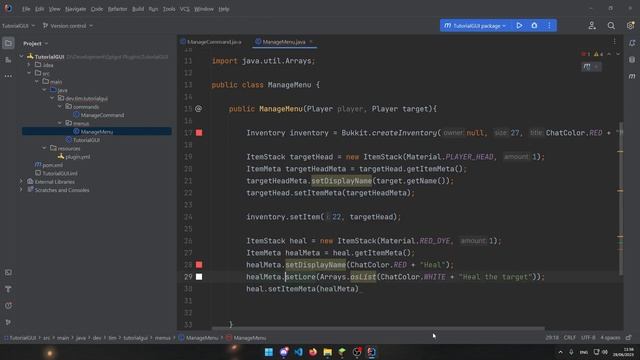640x360 pixels.
Task: Open the Structure tool window icon
Action: (8, 60)
